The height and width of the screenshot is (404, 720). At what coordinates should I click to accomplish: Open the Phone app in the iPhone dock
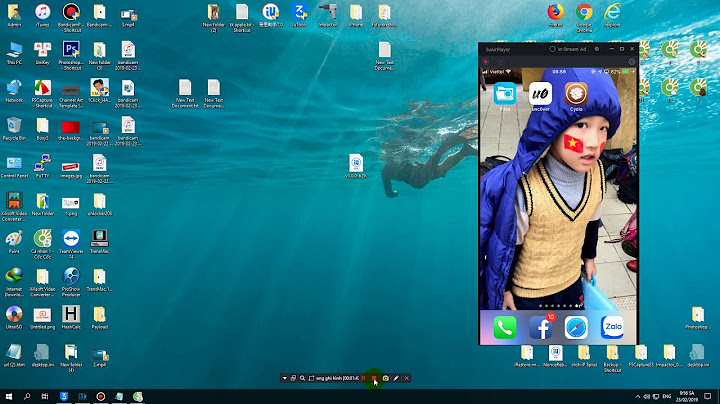click(x=505, y=328)
